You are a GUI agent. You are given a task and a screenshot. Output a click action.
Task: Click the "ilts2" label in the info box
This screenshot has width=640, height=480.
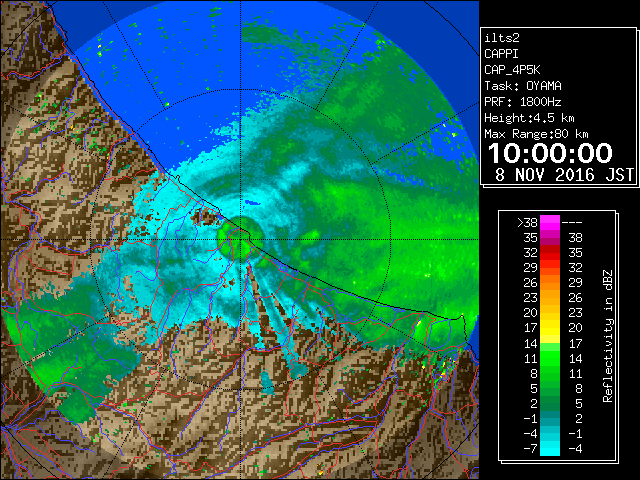(502, 38)
